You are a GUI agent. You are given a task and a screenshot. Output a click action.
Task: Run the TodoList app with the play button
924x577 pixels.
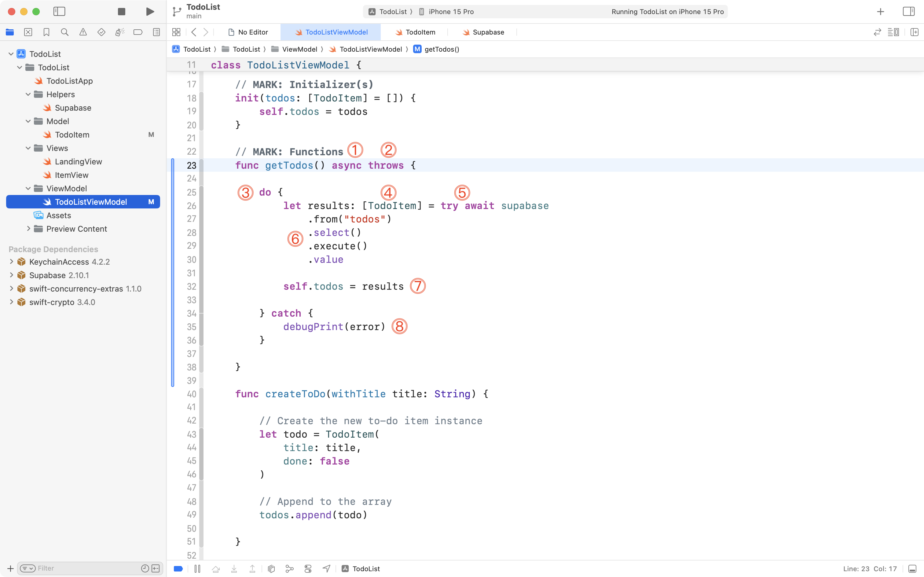click(149, 11)
